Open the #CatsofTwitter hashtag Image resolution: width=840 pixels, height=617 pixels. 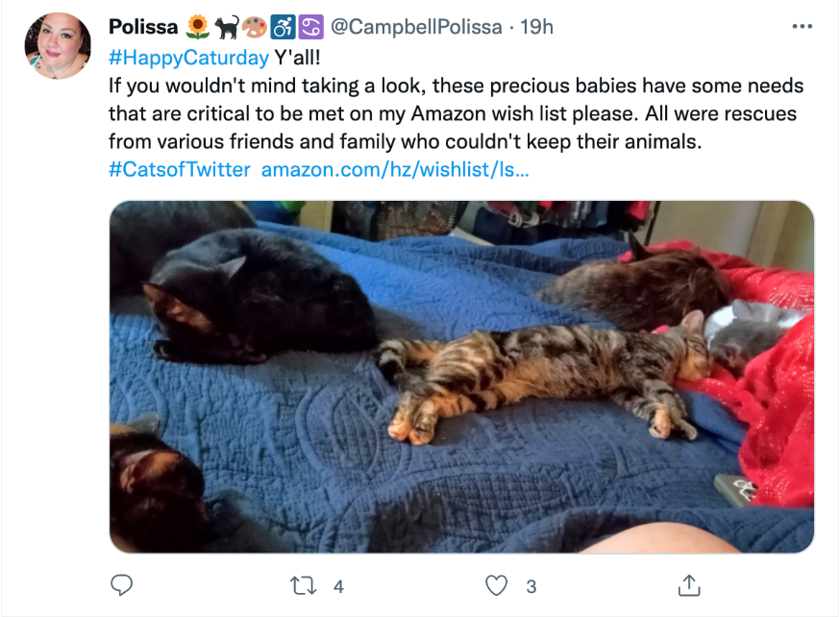point(180,169)
